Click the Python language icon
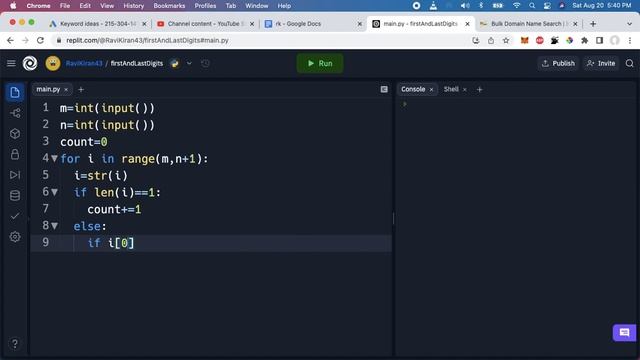The image size is (640, 360). point(175,63)
